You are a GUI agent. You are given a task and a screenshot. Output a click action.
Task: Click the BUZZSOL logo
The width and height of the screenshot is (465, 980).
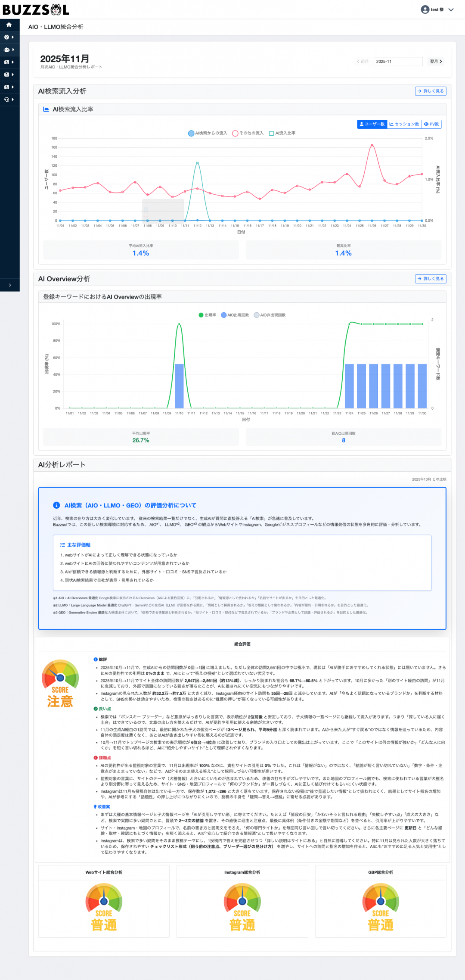tap(36, 9)
